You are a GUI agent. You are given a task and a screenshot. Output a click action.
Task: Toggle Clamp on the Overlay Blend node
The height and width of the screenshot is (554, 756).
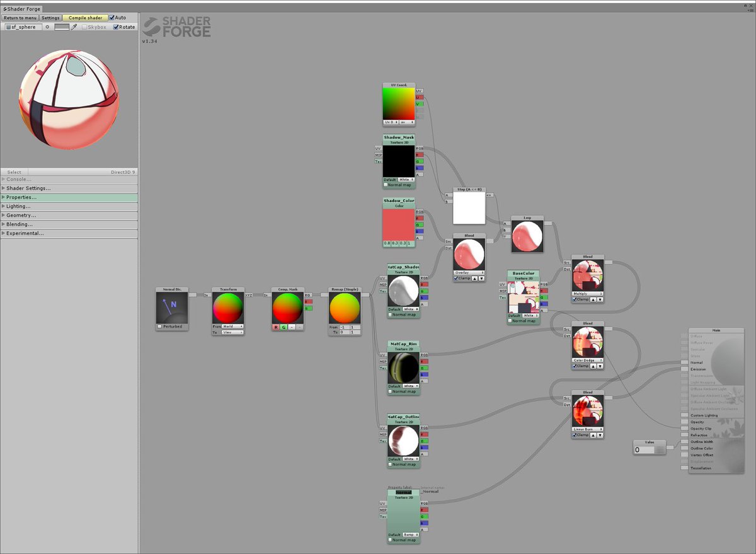(x=456, y=278)
